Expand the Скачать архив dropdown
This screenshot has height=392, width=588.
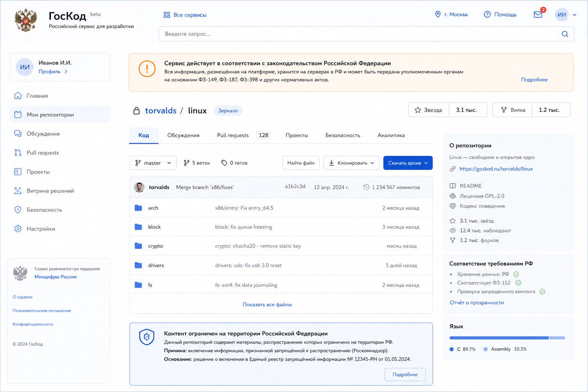408,163
